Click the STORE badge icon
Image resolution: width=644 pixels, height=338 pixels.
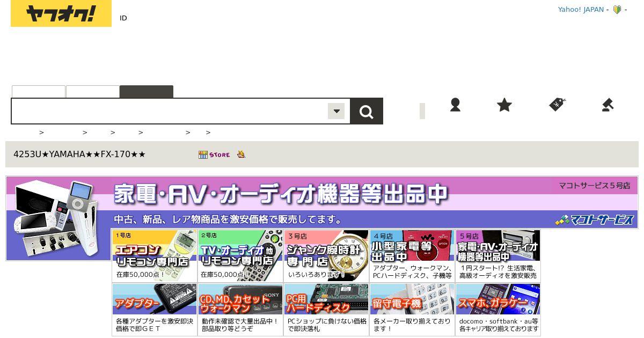(x=214, y=155)
